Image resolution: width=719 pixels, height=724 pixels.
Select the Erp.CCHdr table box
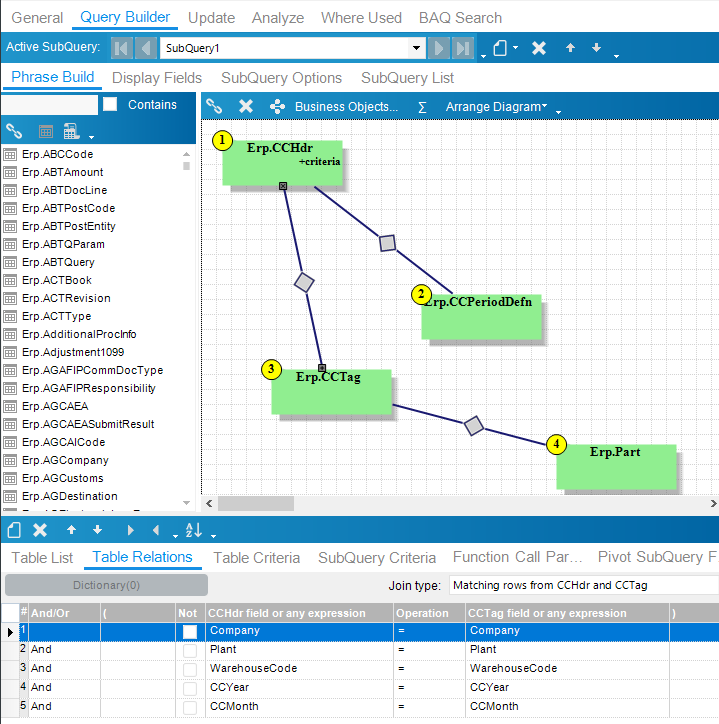tap(283, 163)
